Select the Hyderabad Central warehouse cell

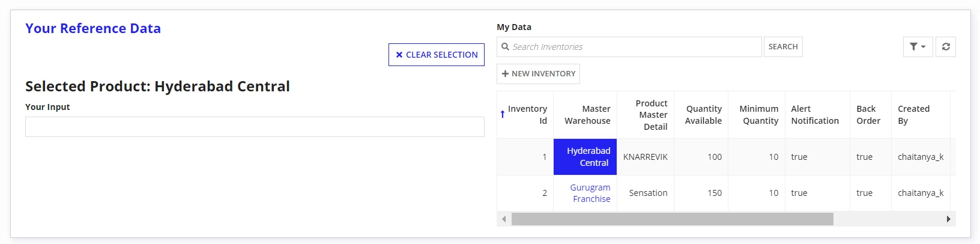click(x=585, y=157)
